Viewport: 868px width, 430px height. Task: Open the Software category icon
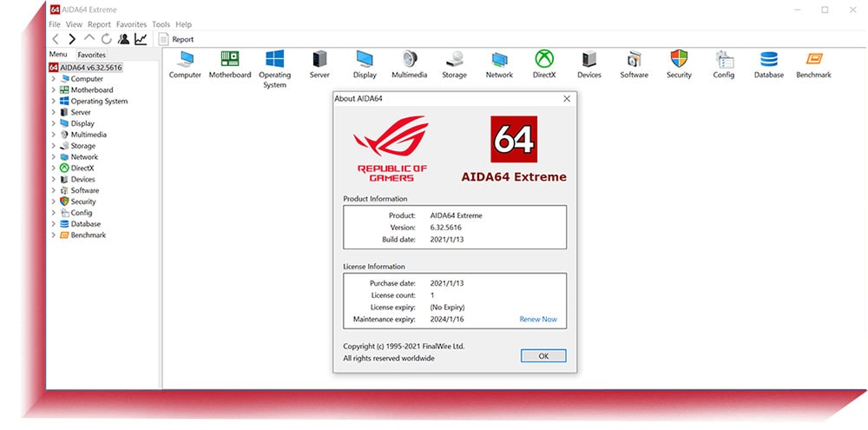[x=634, y=59]
